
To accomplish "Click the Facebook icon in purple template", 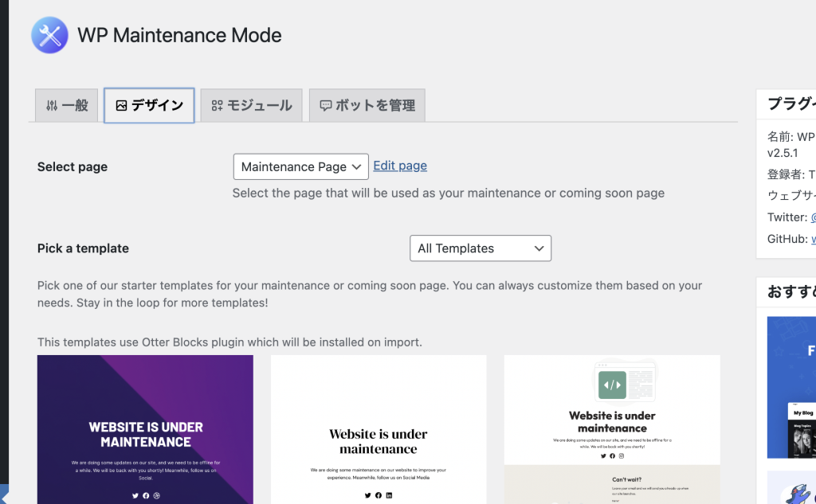I will click(146, 496).
